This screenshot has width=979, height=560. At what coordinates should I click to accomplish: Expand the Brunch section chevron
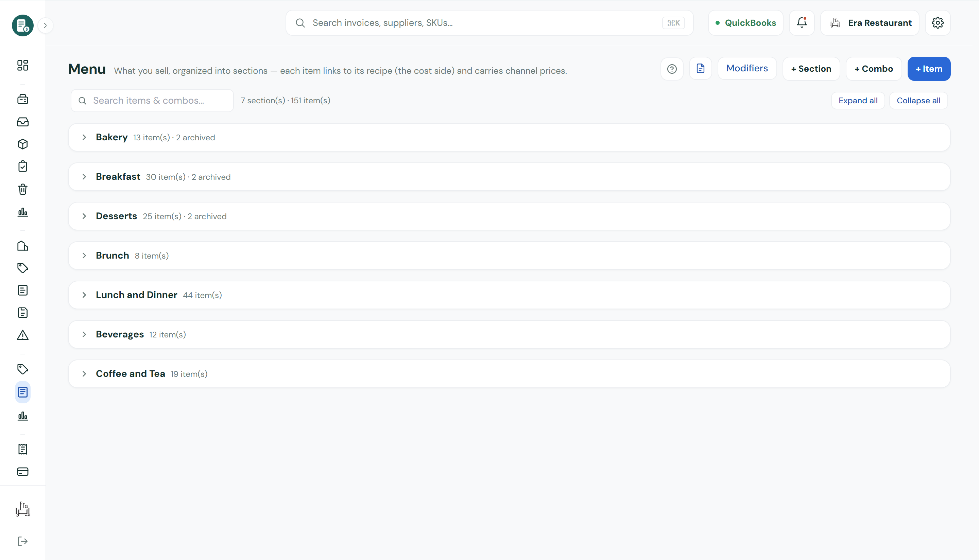tap(84, 256)
